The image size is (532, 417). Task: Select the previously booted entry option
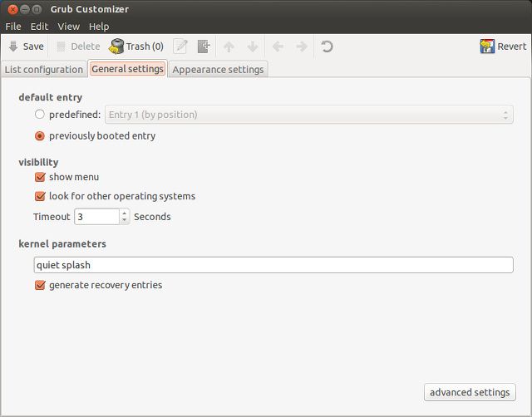point(40,136)
